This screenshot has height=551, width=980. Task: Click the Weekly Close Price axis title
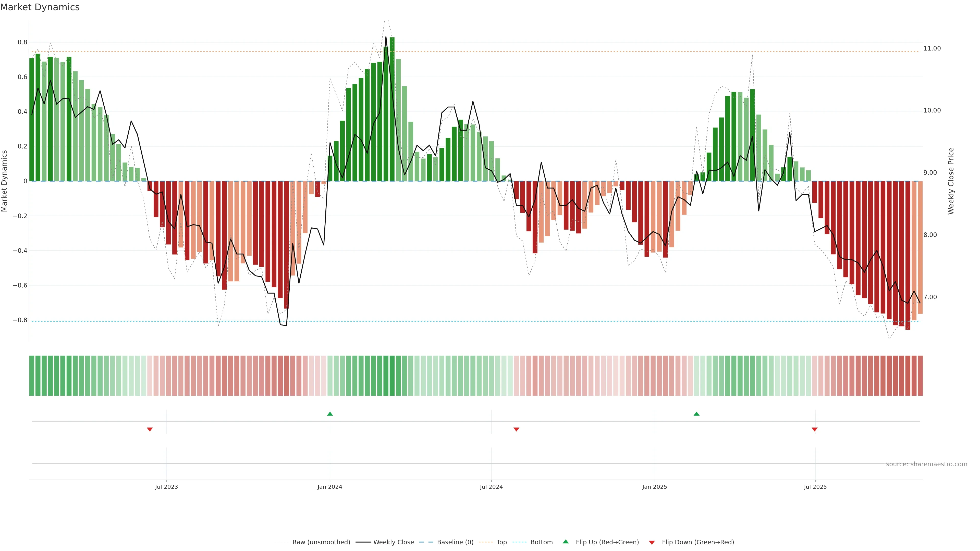(951, 181)
